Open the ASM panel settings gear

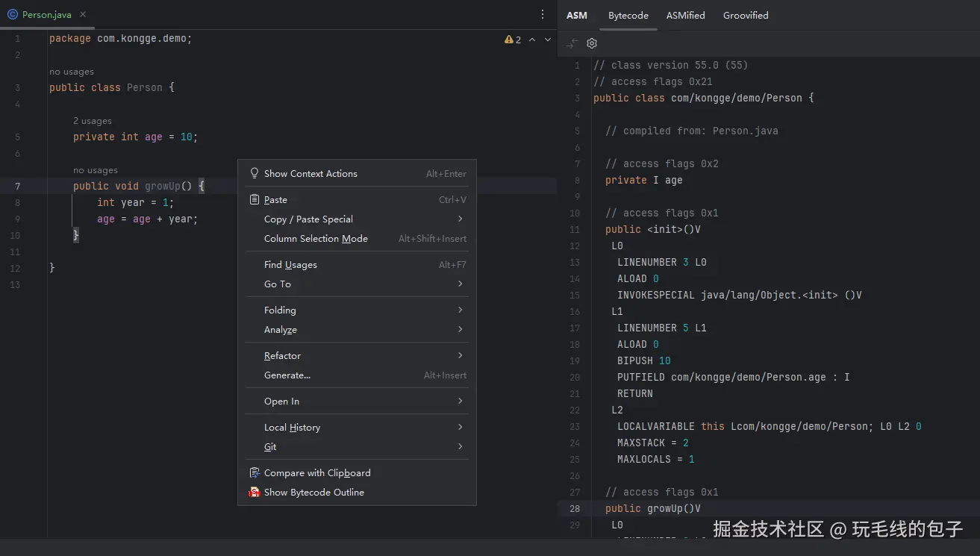(592, 43)
